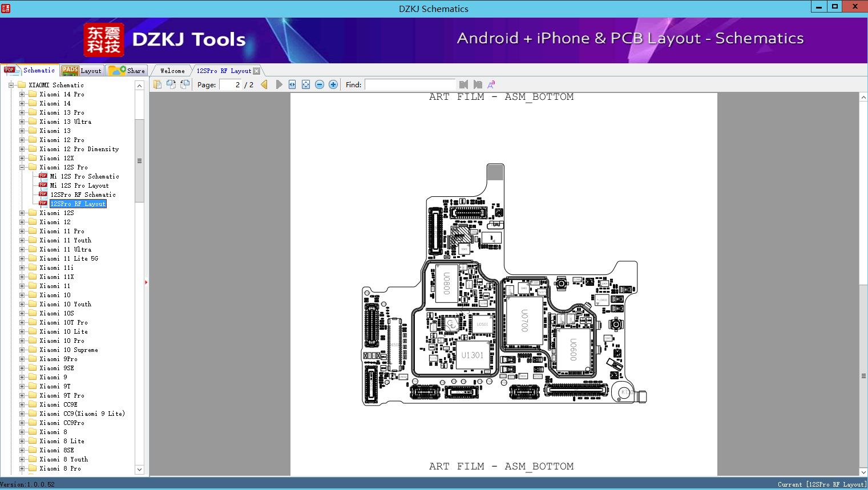Select the Xiaomi 10S folder

[x=56, y=313]
